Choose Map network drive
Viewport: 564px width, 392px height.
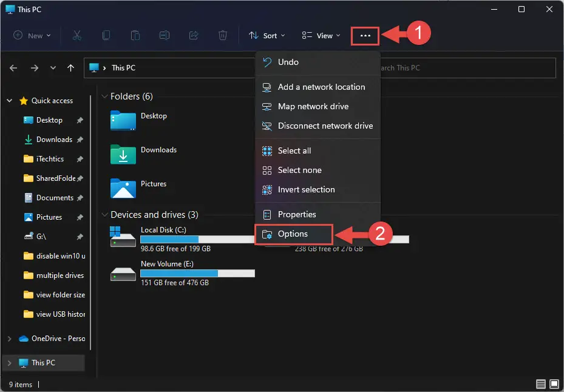318,106
